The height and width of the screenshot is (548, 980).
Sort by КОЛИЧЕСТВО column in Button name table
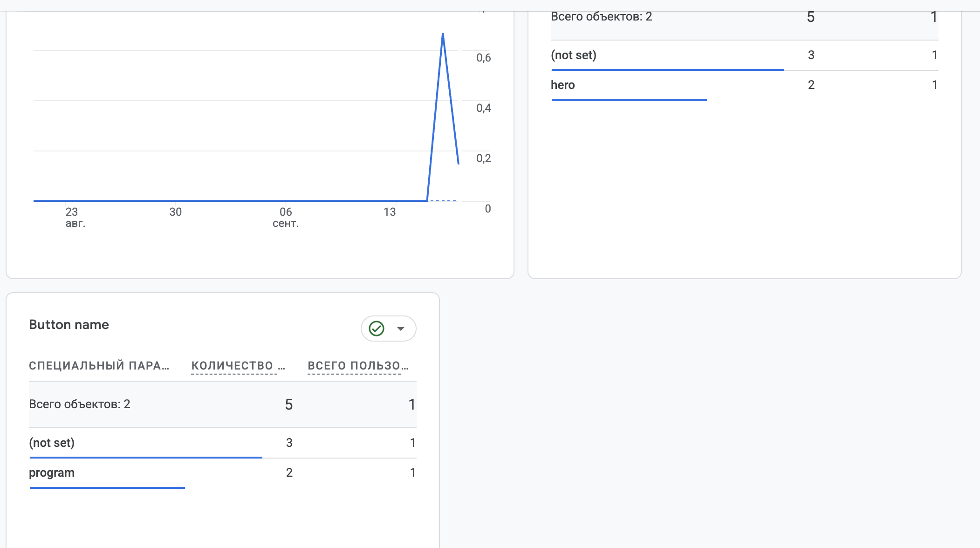(x=238, y=366)
